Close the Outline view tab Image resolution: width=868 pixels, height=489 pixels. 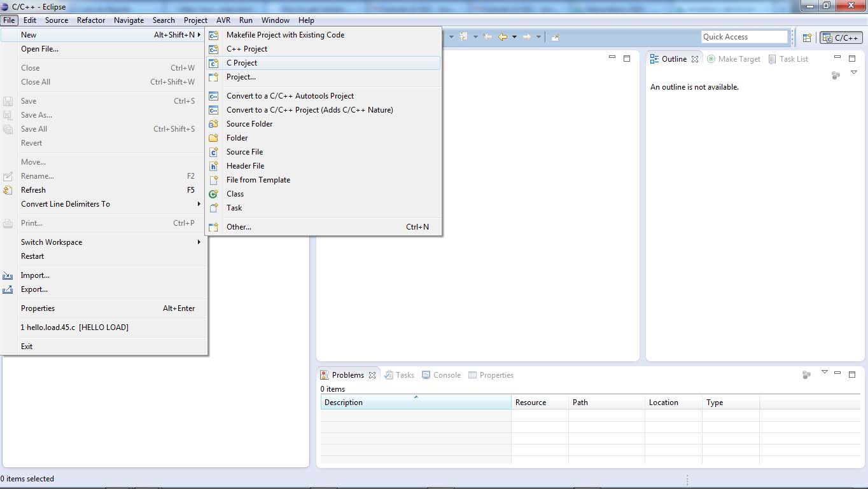pyautogui.click(x=695, y=59)
